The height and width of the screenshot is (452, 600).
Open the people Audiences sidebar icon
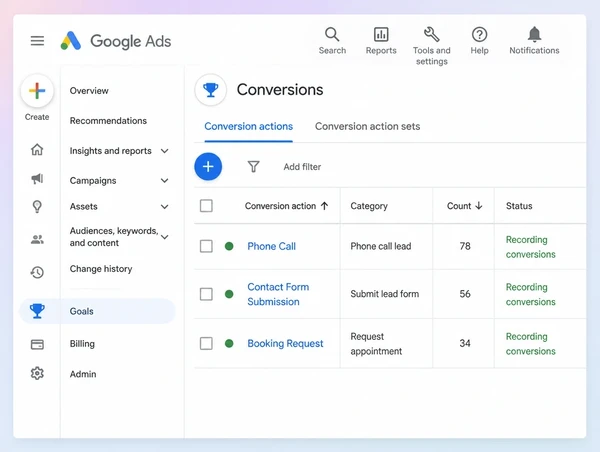click(37, 240)
